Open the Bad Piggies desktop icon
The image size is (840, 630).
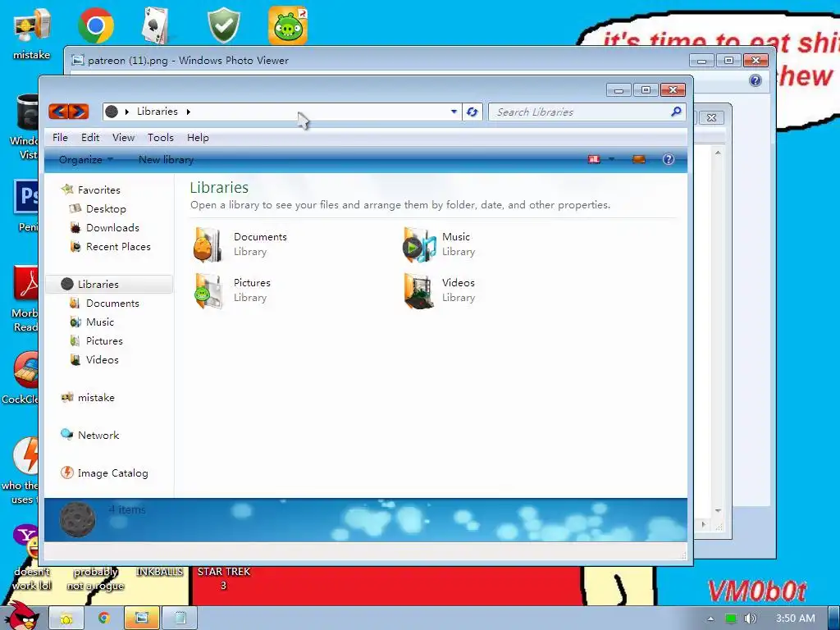[x=288, y=25]
